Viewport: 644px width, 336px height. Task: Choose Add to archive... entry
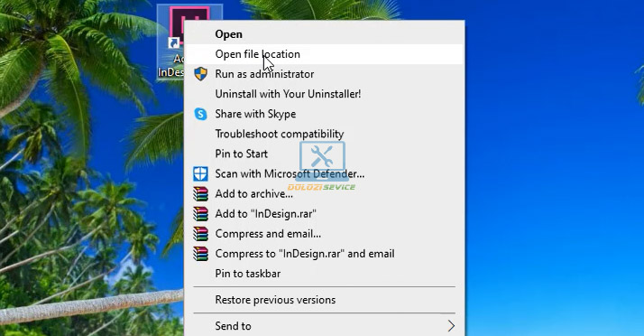click(x=325, y=193)
